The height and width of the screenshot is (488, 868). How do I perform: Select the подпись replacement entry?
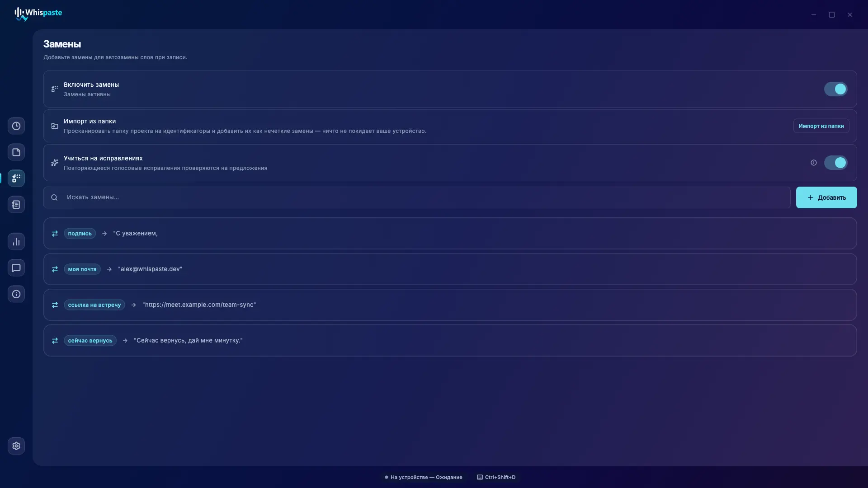click(450, 234)
